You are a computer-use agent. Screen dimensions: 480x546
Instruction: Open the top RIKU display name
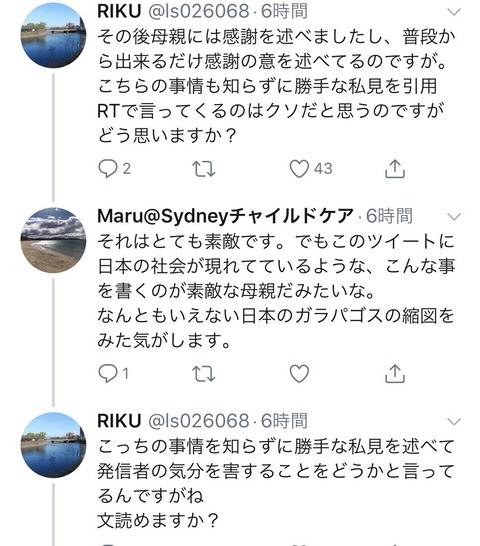click(119, 11)
